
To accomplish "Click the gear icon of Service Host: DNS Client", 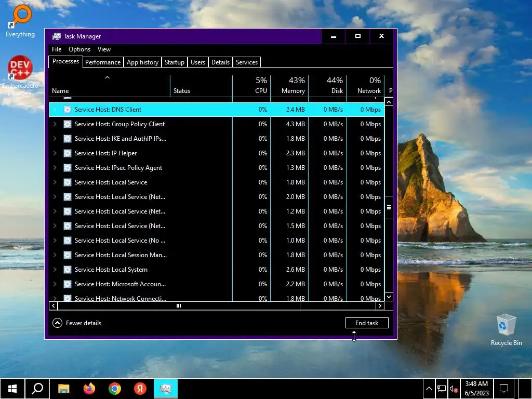I will [x=68, y=110].
